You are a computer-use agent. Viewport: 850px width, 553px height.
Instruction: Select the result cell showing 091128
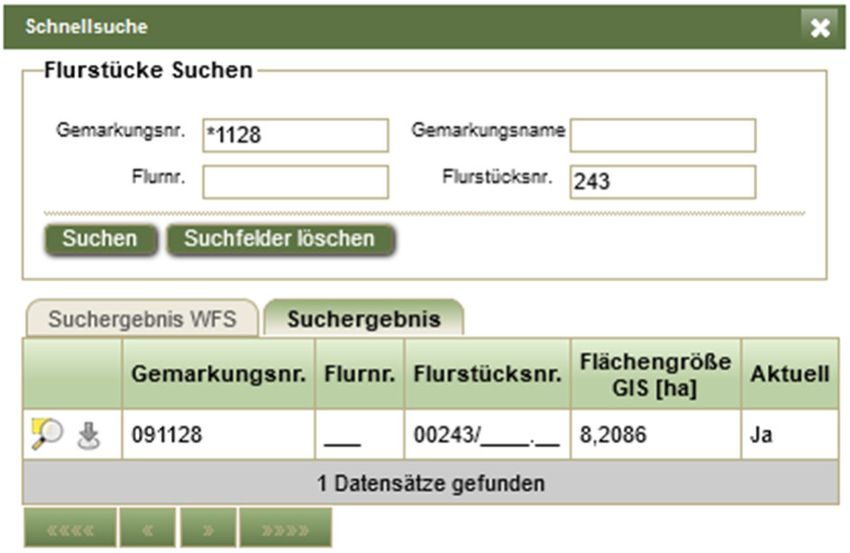(x=218, y=435)
